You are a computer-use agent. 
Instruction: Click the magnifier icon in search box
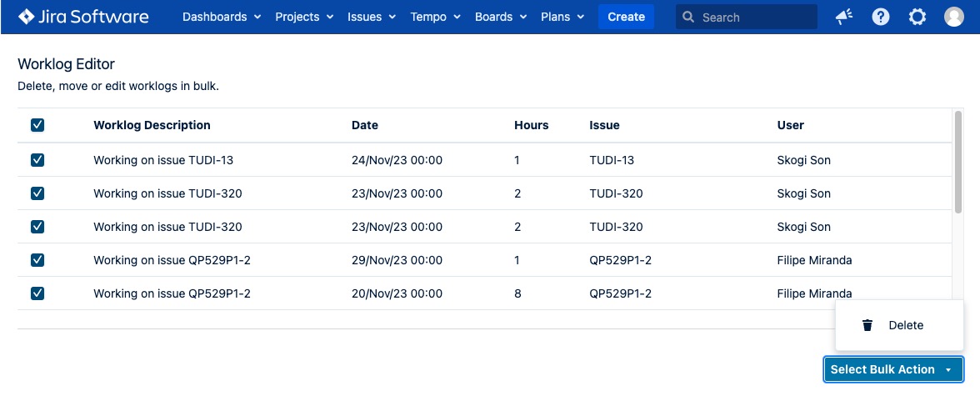click(x=689, y=17)
